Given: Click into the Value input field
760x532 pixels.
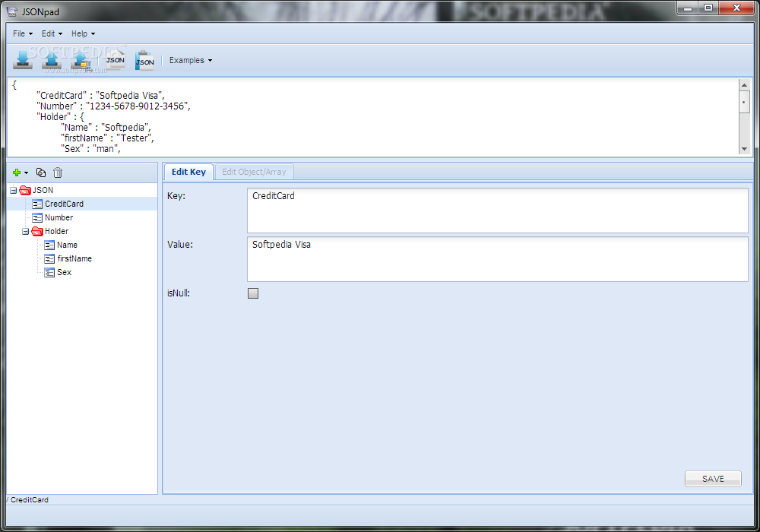Looking at the screenshot, I should pos(498,258).
